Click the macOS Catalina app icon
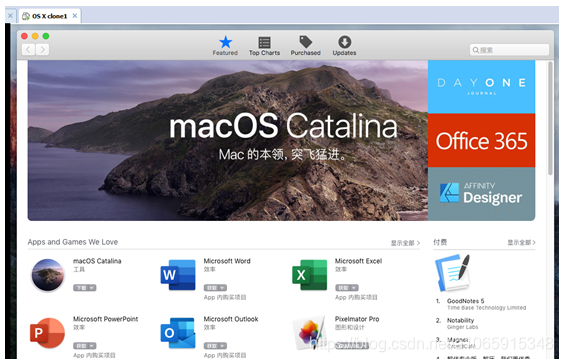Image resolution: width=563 pixels, height=362 pixels. (48, 275)
